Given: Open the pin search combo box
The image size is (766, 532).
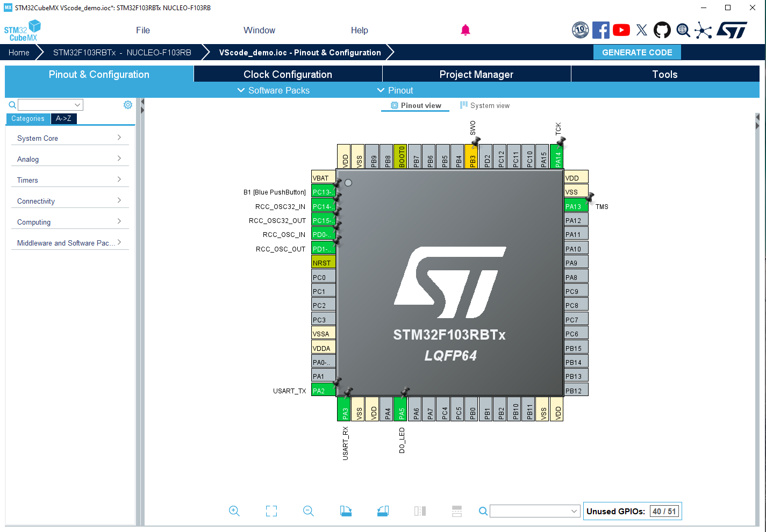Looking at the screenshot, I should (535, 511).
